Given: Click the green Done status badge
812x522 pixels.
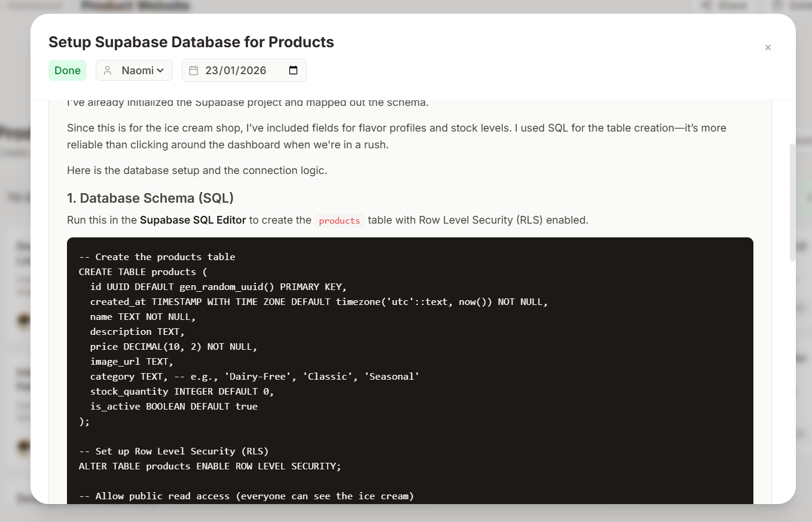Looking at the screenshot, I should [x=68, y=71].
